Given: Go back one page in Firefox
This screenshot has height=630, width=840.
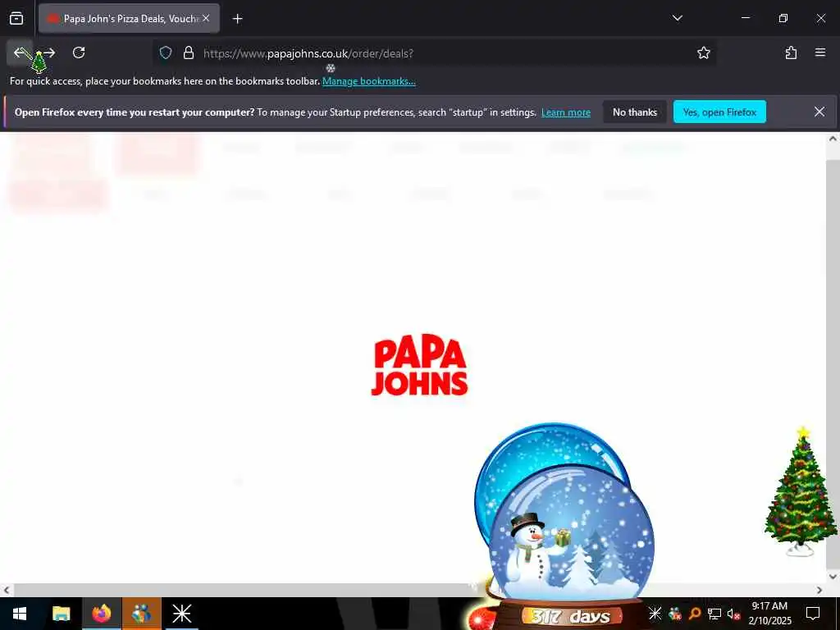Looking at the screenshot, I should [x=20, y=52].
